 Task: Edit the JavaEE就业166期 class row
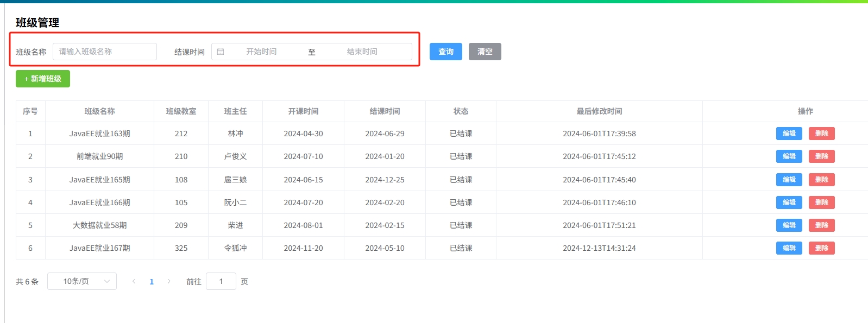coord(789,202)
